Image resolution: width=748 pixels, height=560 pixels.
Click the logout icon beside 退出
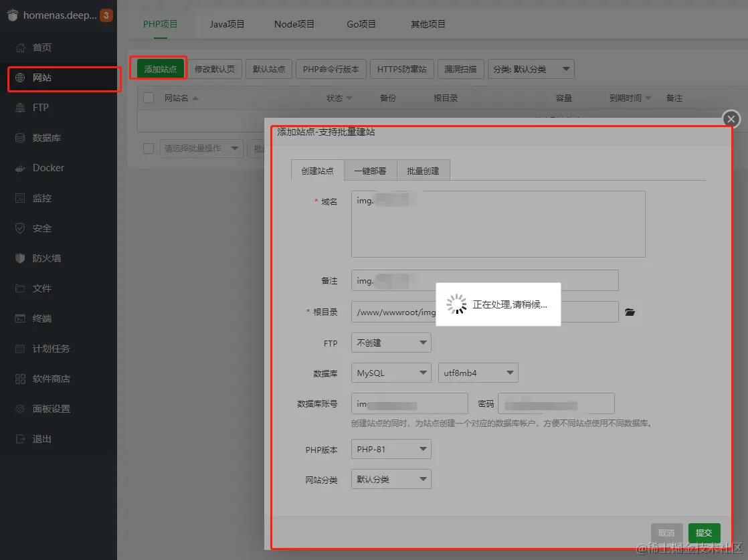20,439
